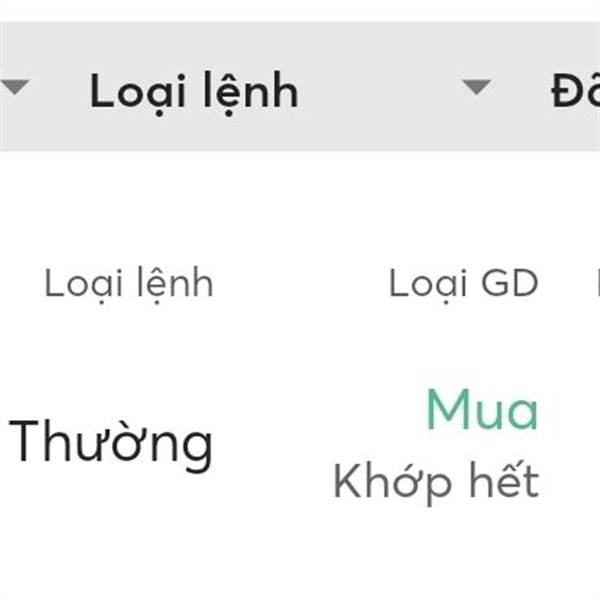Click the Loại GD column label
This screenshot has width=600, height=600.
[463, 284]
